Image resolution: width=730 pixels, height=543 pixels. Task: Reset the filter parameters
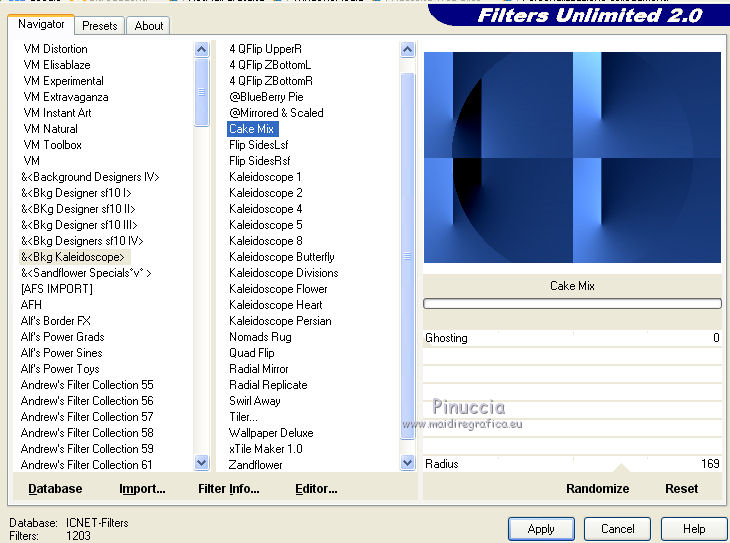coord(681,489)
